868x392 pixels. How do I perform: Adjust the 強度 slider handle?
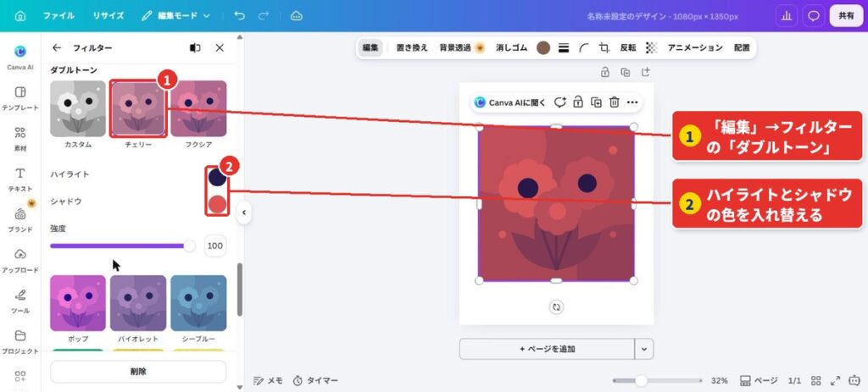click(189, 246)
